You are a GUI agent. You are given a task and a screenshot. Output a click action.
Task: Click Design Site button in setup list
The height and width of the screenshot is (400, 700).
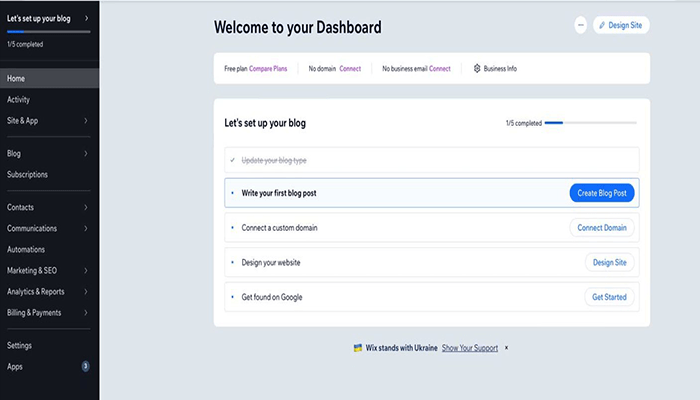[609, 262]
